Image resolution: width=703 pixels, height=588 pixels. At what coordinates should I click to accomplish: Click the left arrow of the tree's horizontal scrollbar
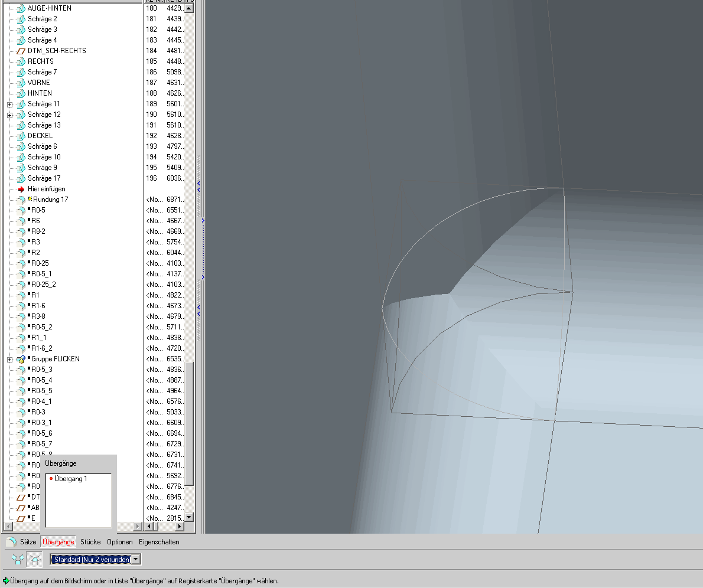pyautogui.click(x=8, y=527)
